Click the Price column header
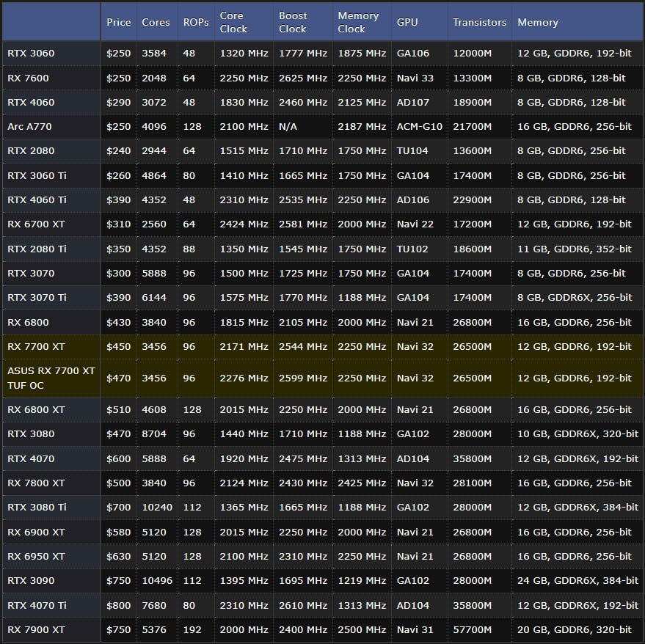This screenshot has width=645, height=644. [118, 22]
